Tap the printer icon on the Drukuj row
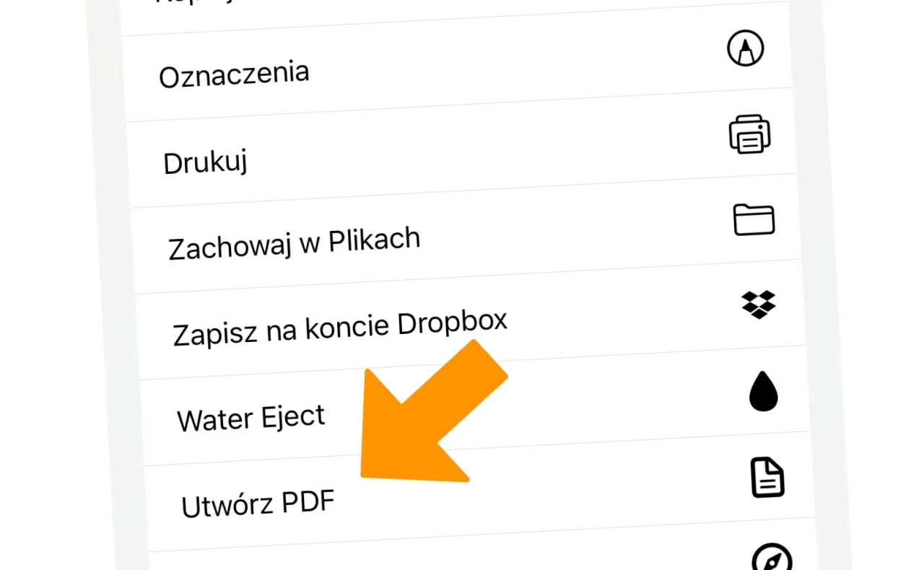The image size is (924, 570). (x=749, y=135)
